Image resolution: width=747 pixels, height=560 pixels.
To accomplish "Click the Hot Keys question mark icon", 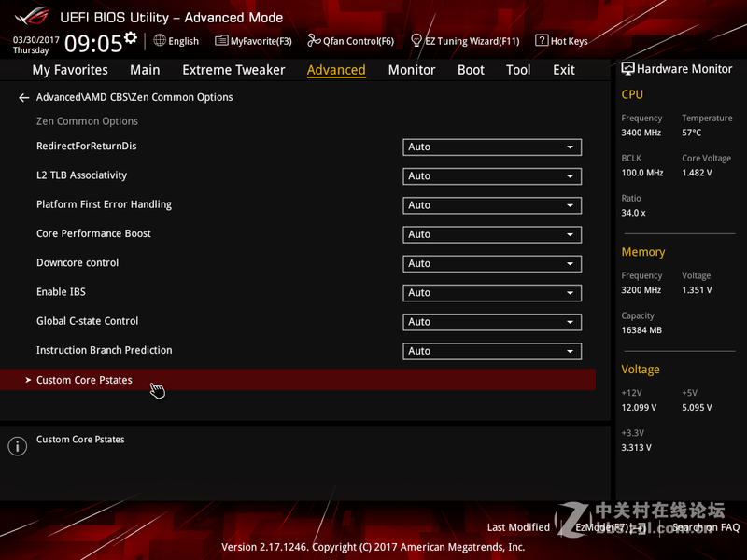I will (542, 40).
